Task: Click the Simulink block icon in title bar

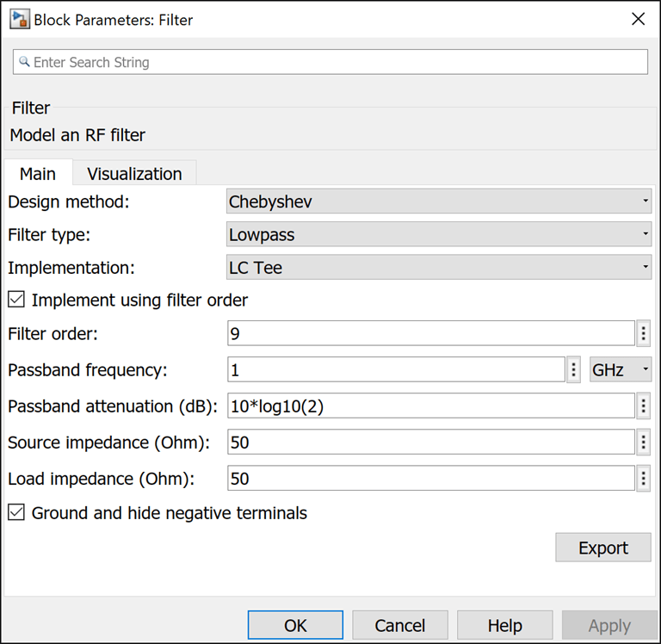Action: tap(18, 18)
